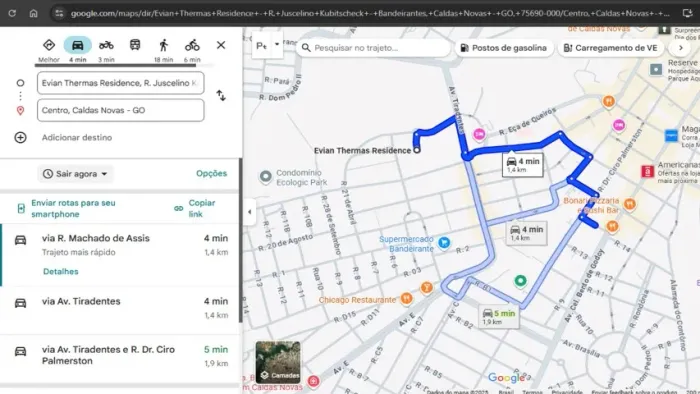
Task: Show more category chips with right chevron
Action: (681, 48)
